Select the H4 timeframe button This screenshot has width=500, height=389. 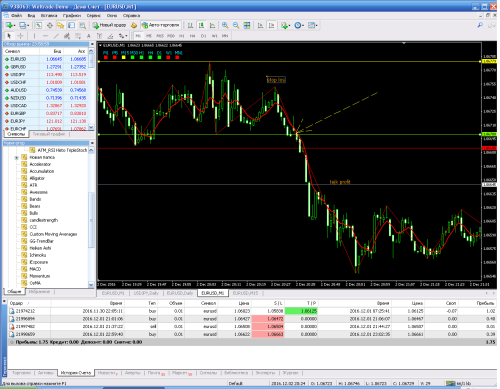pyautogui.click(x=192, y=36)
